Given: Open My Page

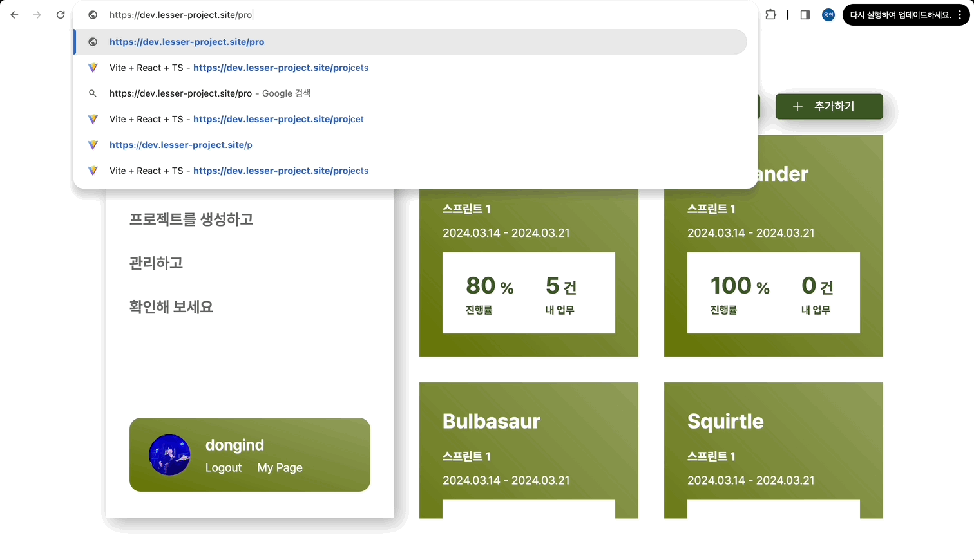Looking at the screenshot, I should 280,467.
